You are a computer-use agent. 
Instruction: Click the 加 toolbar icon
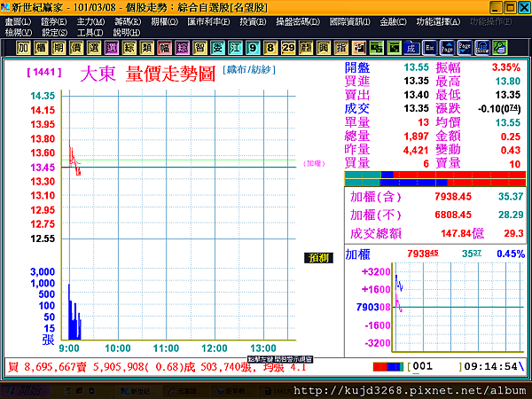(23, 48)
